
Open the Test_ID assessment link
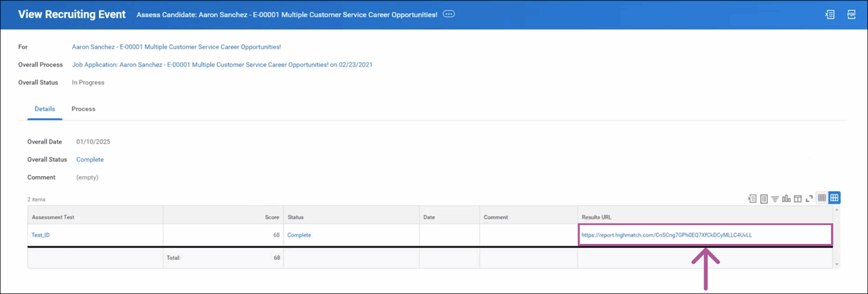[x=41, y=235]
